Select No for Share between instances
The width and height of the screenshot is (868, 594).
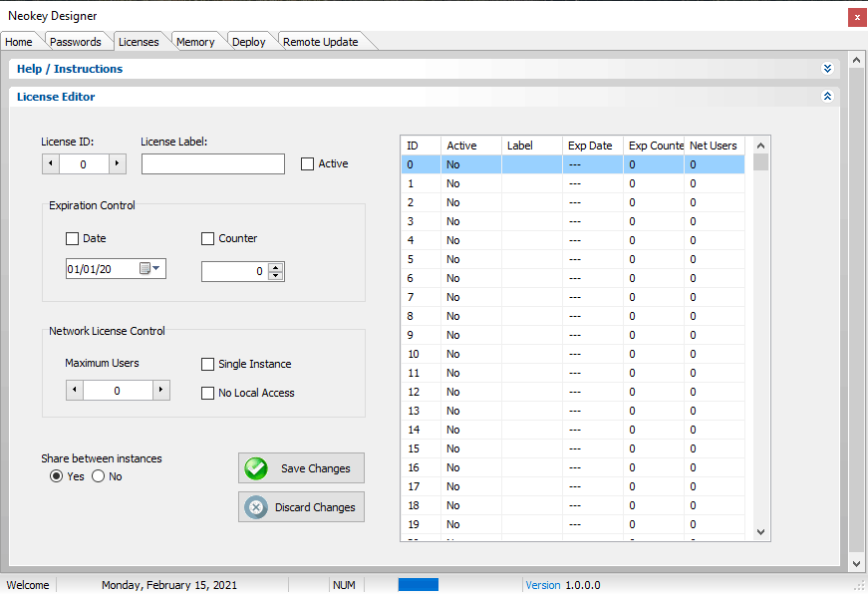tap(98, 476)
